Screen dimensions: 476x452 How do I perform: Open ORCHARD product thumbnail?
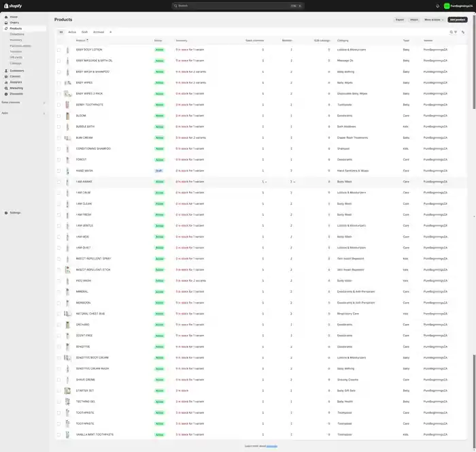pos(68,325)
